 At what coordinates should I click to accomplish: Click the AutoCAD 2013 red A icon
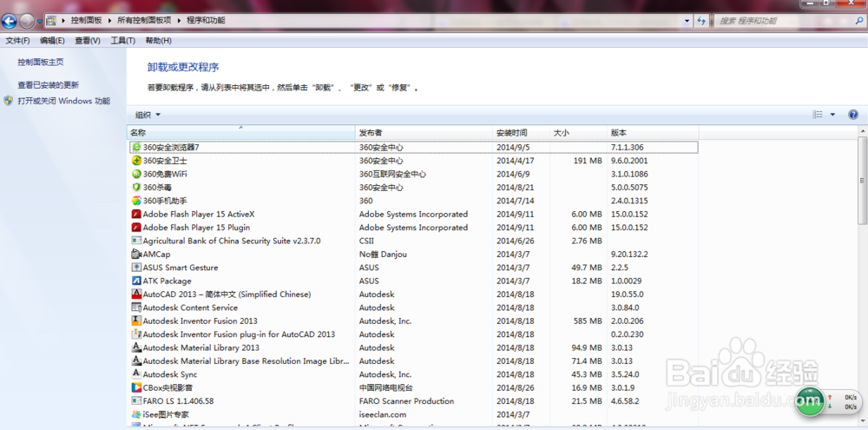[x=136, y=294]
